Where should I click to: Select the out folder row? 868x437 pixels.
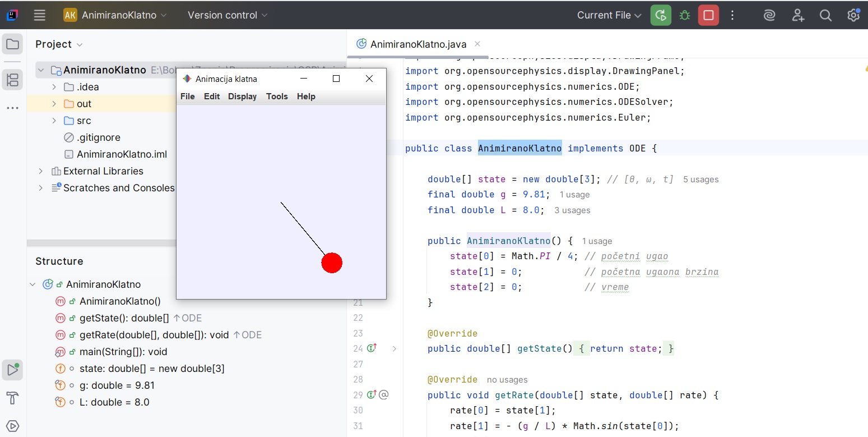(101, 104)
